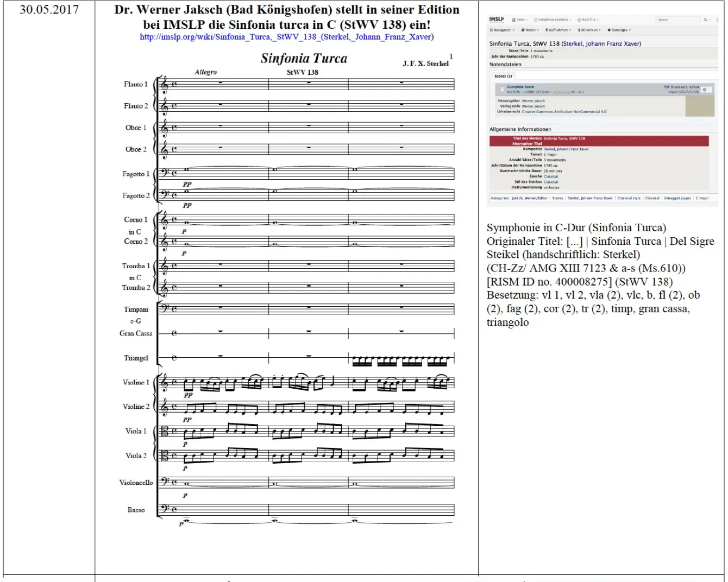Click the Oboe 2 staff label
The height and width of the screenshot is (582, 728).
[136, 149]
